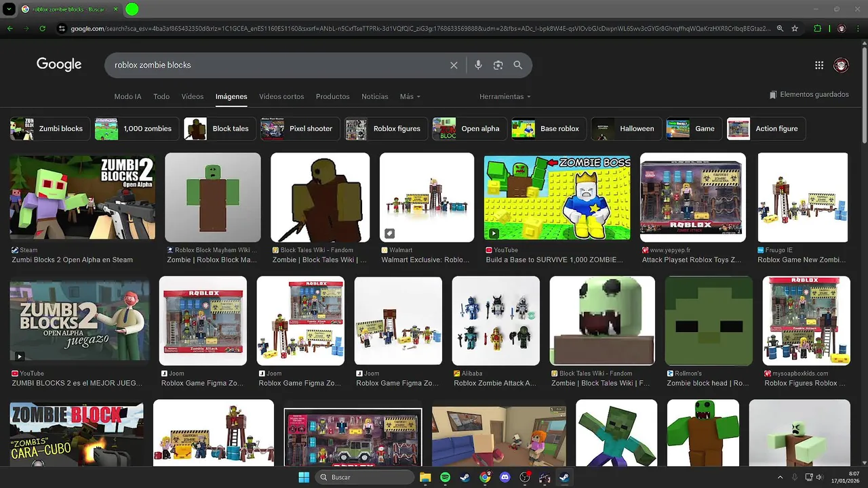Open the zoom magnifier in address bar

(780, 28)
